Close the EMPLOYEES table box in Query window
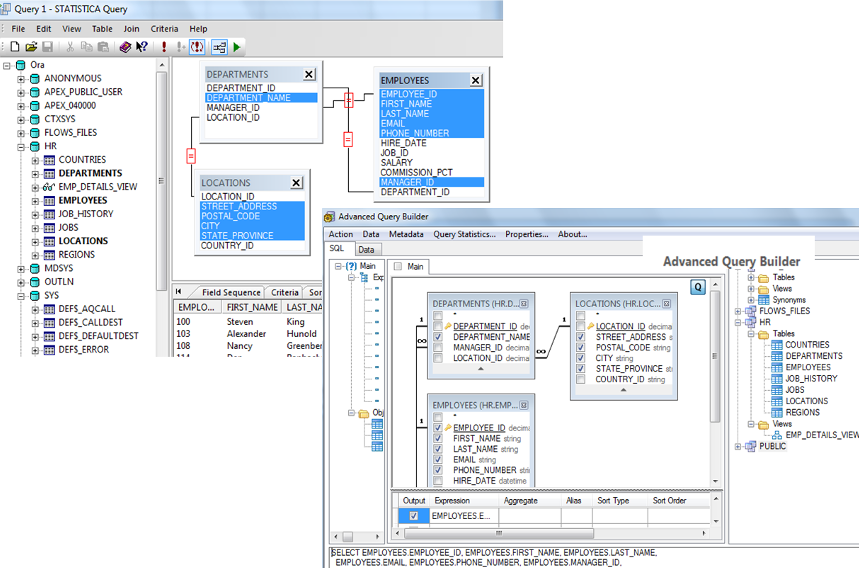The width and height of the screenshot is (860, 568). [x=476, y=81]
